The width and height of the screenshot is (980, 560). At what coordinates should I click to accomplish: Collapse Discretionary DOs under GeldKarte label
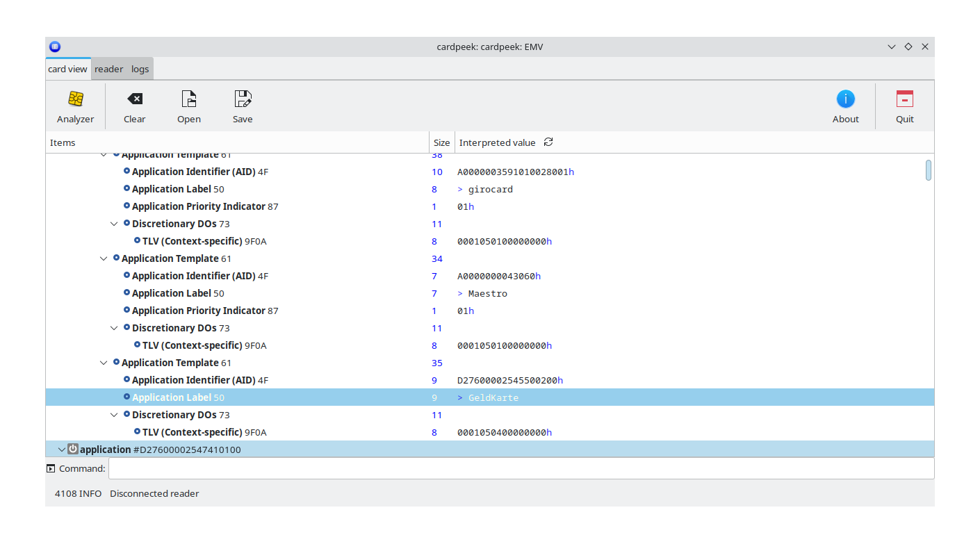[114, 415]
